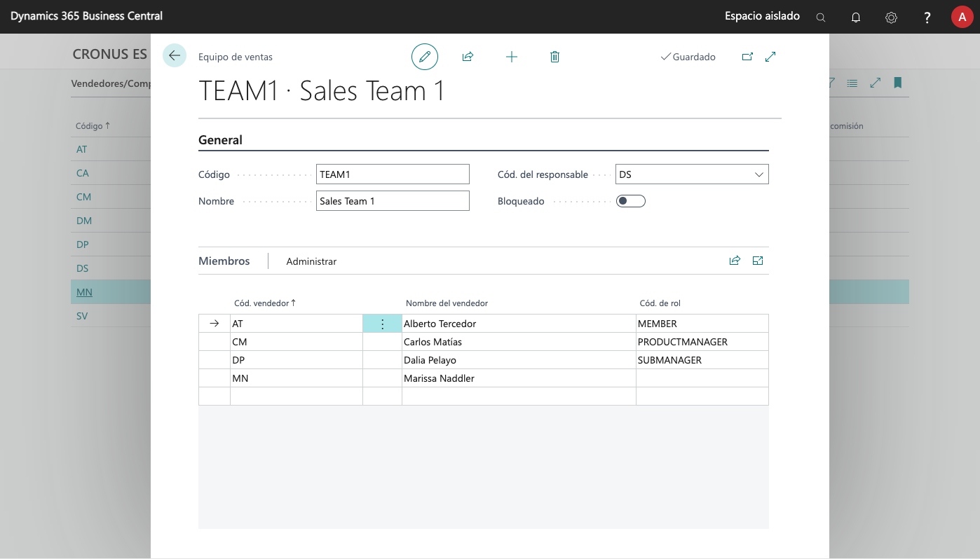
Task: Open the user account avatar A
Action: [x=962, y=17]
